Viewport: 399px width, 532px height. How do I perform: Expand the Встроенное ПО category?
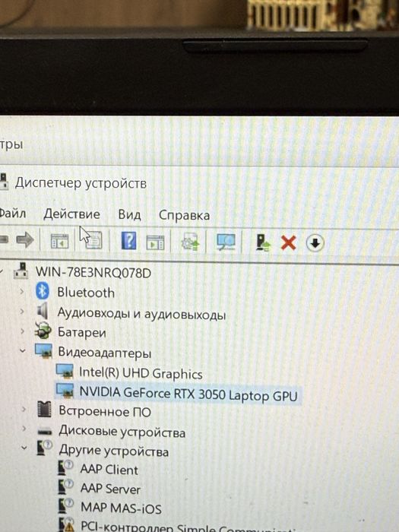[x=24, y=409]
